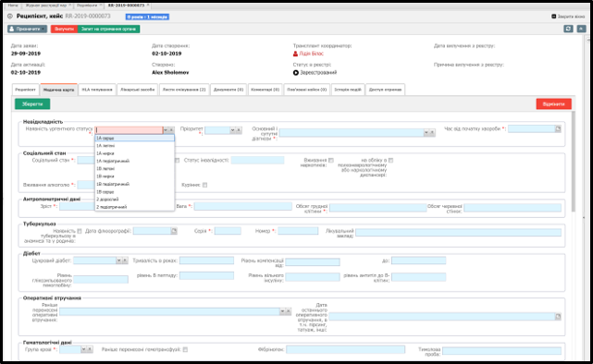Clear the main diagnosis field with its x
The image size is (593, 364).
pyautogui.click(x=432, y=132)
